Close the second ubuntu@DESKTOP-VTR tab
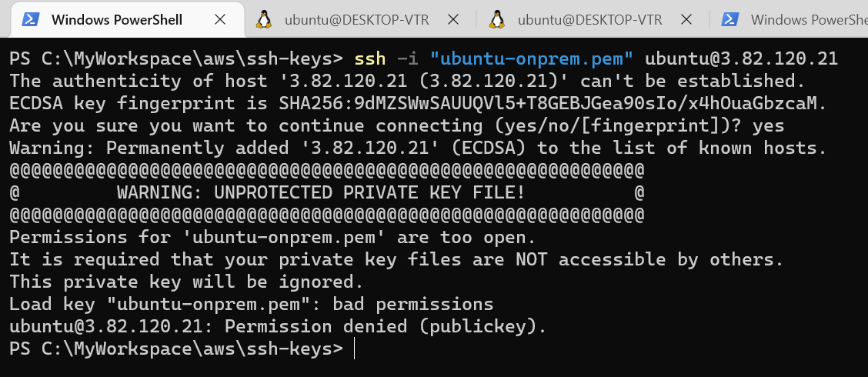Screen dimensions: 868x377 [452, 19]
